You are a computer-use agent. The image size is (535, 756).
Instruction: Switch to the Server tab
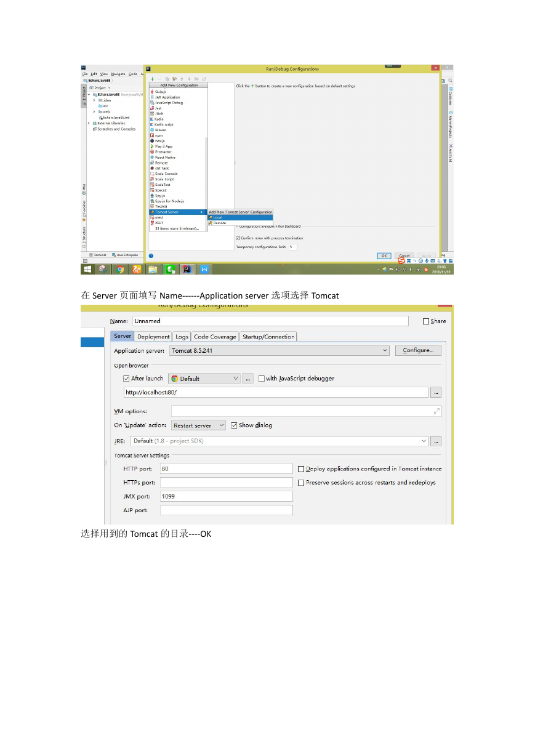(x=123, y=336)
